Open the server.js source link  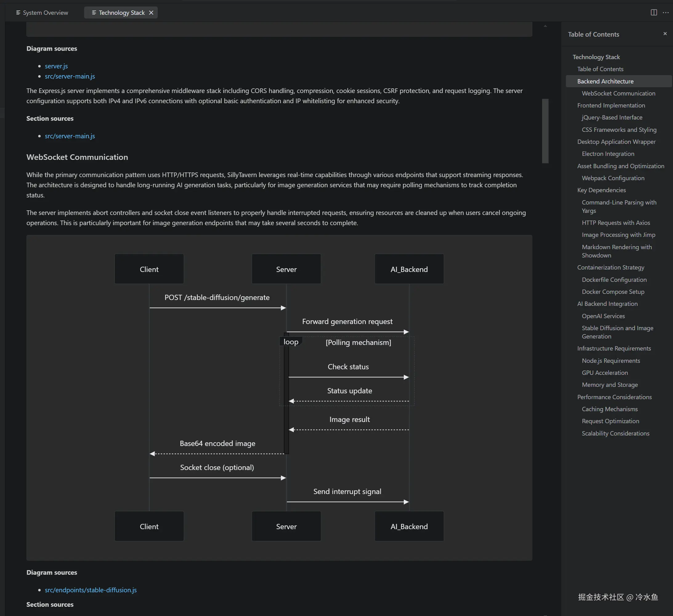point(56,66)
